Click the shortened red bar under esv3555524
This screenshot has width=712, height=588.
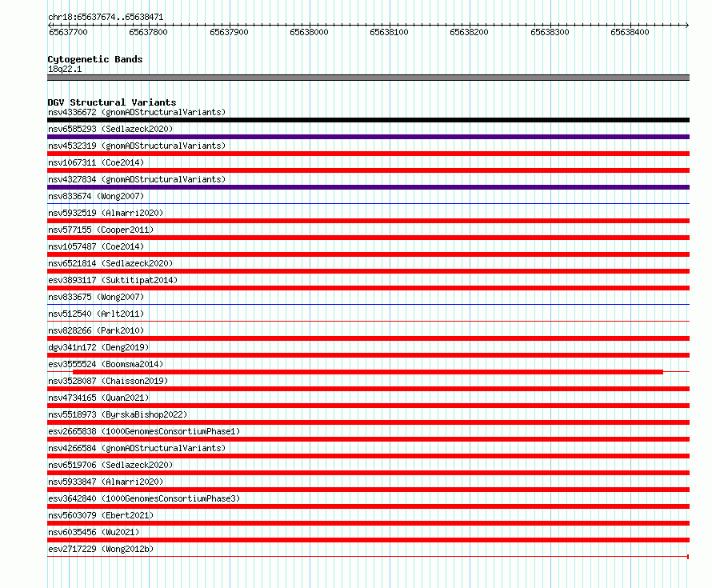click(368, 372)
